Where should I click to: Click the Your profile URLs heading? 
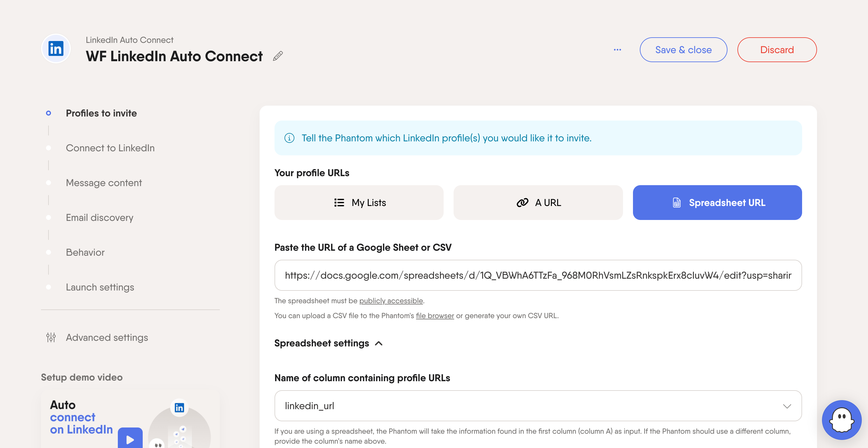coord(312,173)
